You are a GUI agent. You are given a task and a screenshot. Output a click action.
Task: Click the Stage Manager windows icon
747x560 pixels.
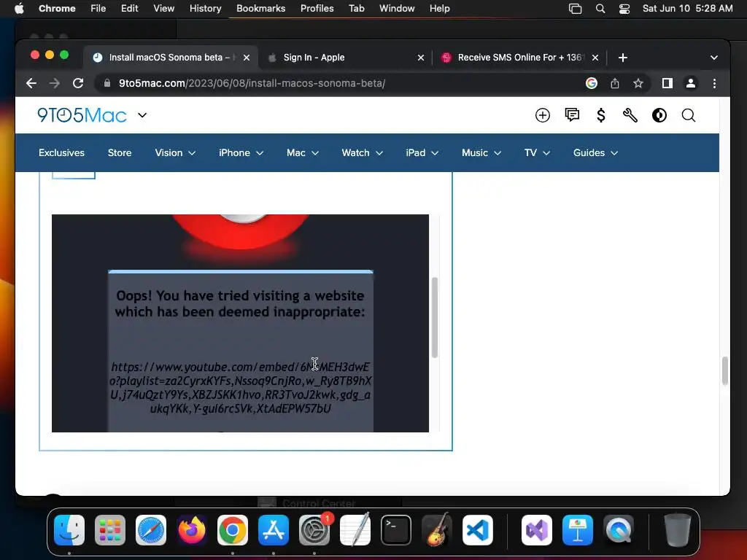pos(575,9)
